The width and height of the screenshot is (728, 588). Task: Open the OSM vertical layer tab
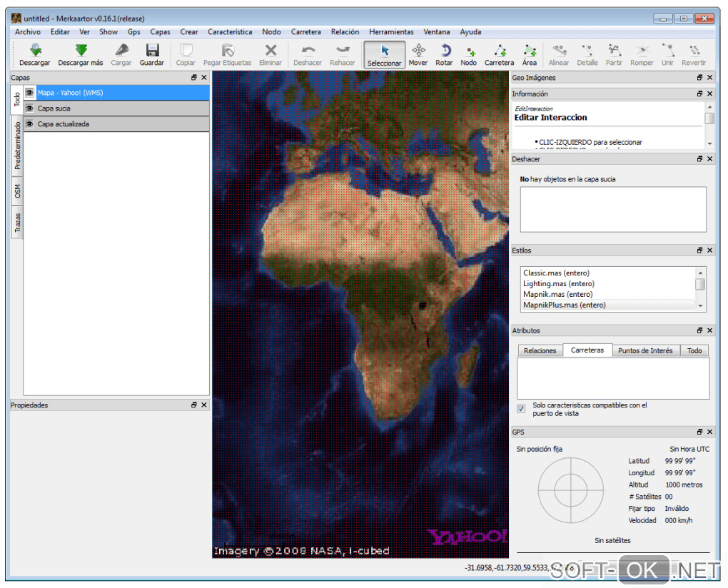pos(17,191)
